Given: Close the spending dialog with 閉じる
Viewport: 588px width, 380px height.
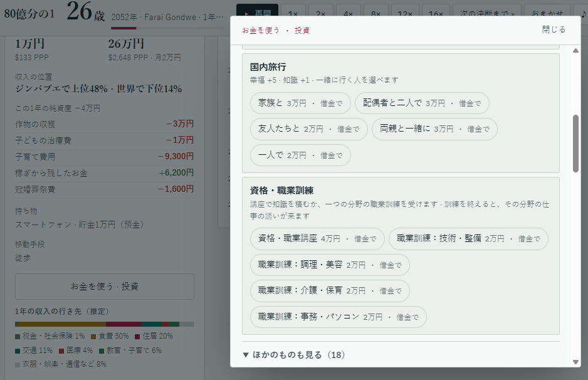Looking at the screenshot, I should point(554,29).
